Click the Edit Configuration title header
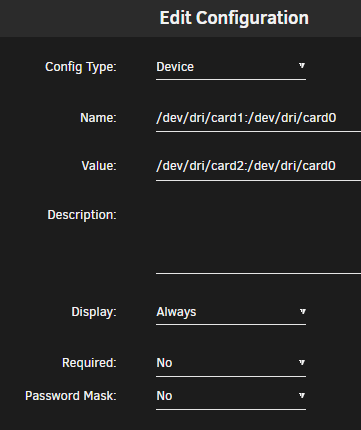361x430 pixels. click(234, 18)
